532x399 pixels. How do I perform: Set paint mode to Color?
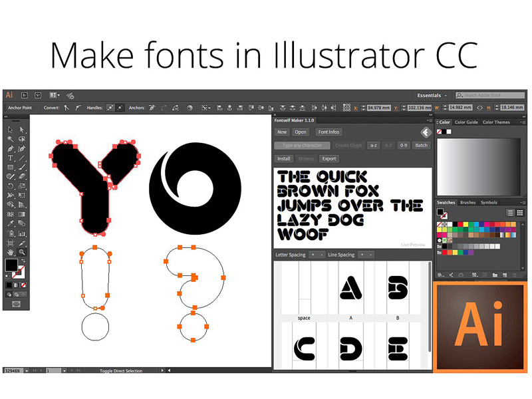(9, 285)
